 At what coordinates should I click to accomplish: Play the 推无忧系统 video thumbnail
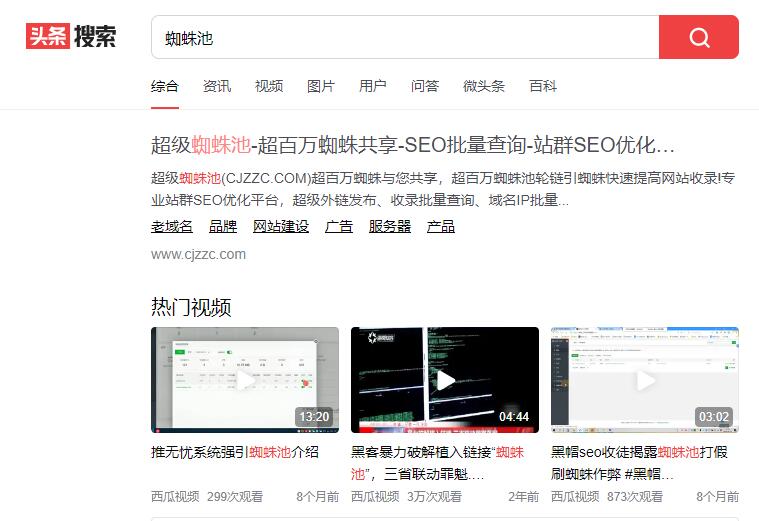tap(244, 379)
